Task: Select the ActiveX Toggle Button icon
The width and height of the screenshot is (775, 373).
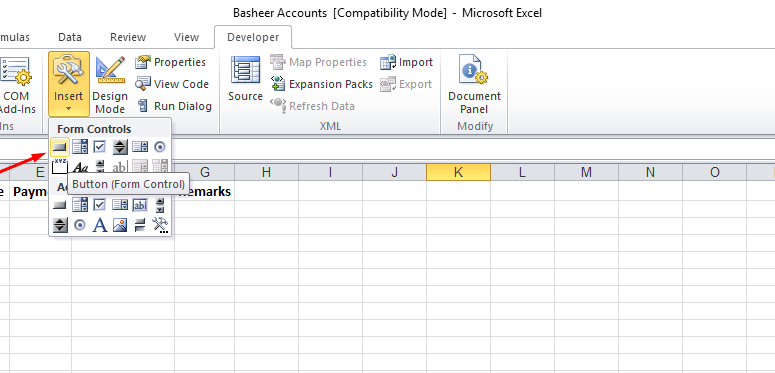Action: [x=140, y=225]
